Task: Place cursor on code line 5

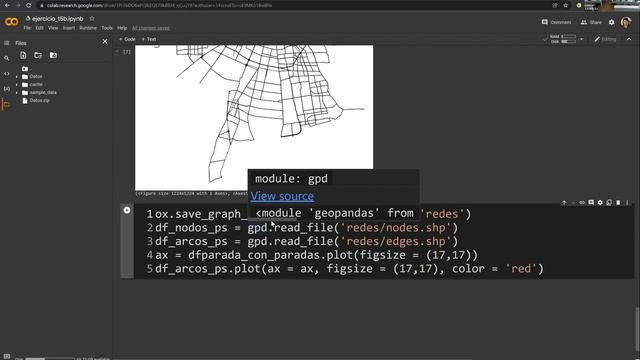Action: pyautogui.click(x=349, y=269)
